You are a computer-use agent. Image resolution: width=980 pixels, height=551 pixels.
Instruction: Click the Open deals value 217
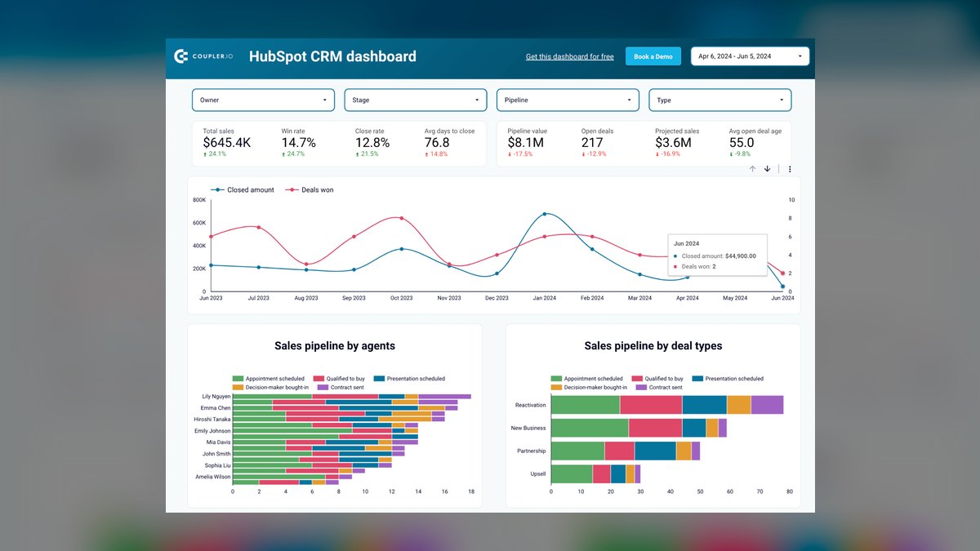click(x=592, y=142)
